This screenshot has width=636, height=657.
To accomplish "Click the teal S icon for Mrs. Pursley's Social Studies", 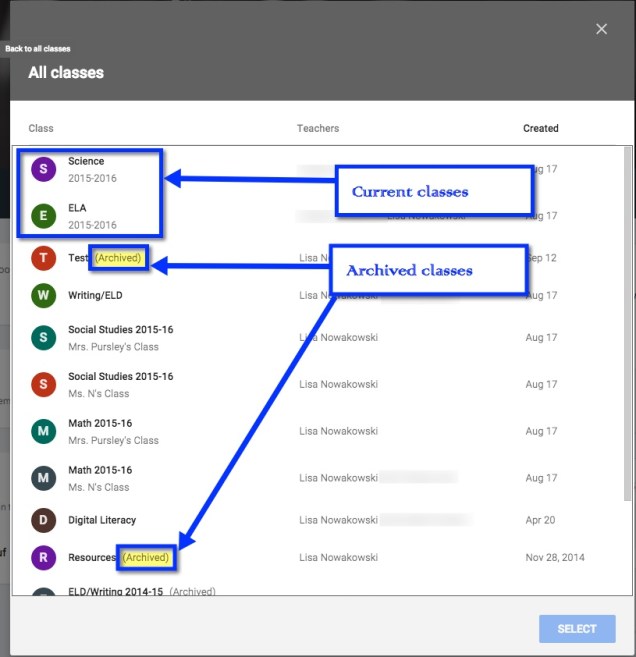I will (43, 338).
